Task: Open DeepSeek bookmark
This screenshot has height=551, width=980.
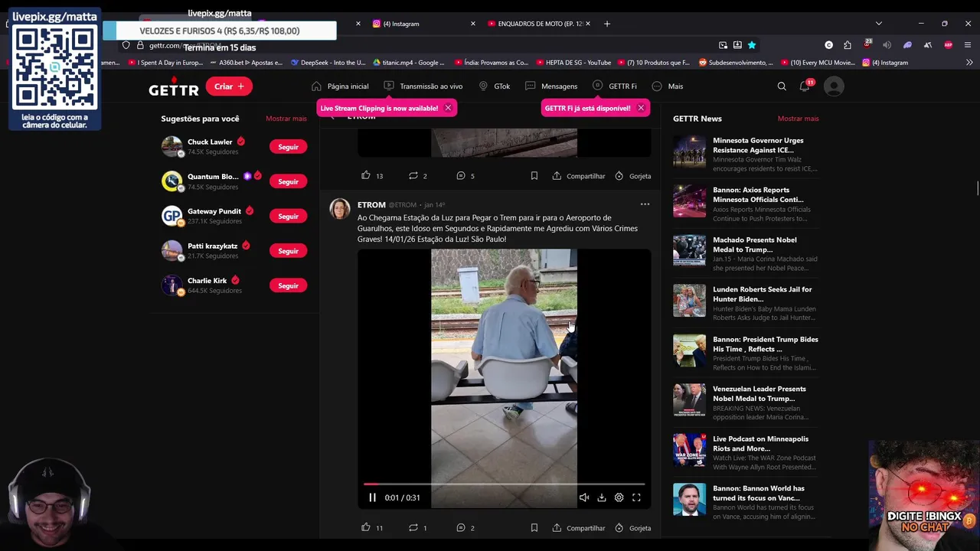Action: [x=328, y=63]
